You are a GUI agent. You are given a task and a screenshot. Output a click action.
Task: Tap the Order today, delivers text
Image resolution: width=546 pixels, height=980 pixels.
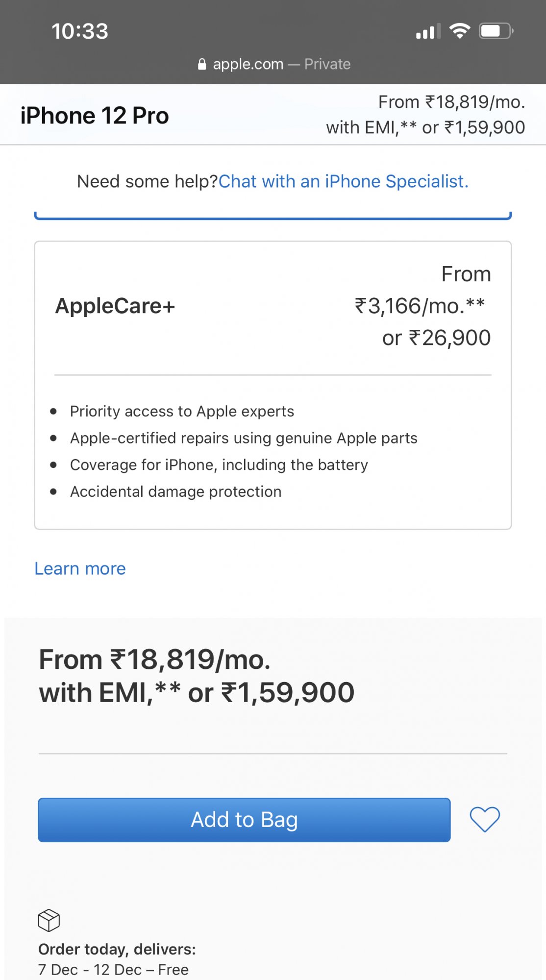click(x=117, y=949)
